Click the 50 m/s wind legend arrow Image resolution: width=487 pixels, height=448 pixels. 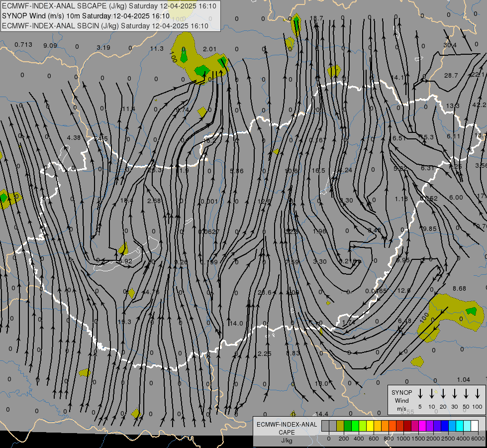pyautogui.click(x=466, y=394)
